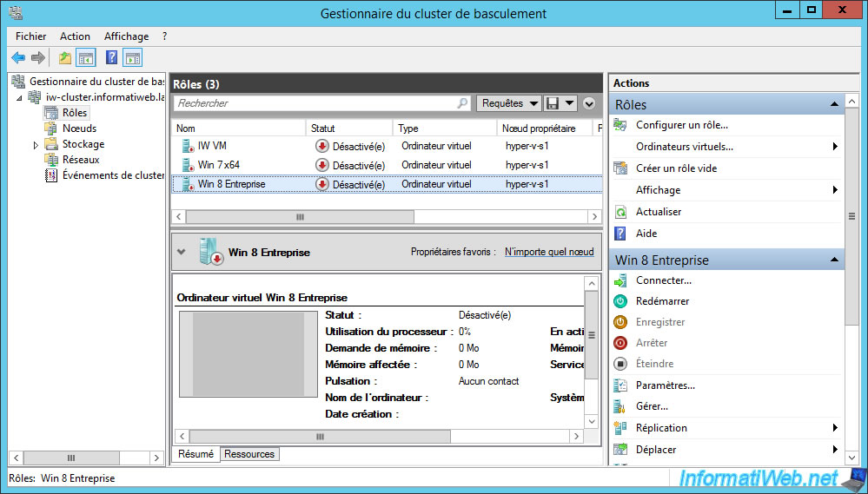Viewport: 868px width, 494px height.
Task: Select the Réseaux tree icon
Action: coord(51,160)
